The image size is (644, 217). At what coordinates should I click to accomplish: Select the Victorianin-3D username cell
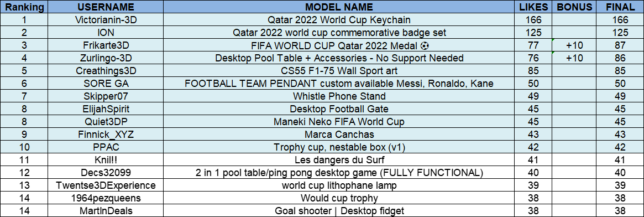106,20
